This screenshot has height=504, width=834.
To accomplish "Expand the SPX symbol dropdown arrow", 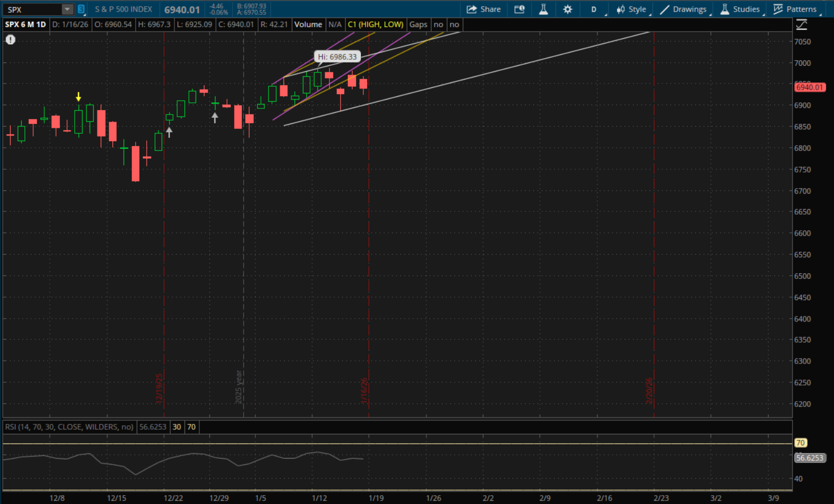I will click(67, 9).
